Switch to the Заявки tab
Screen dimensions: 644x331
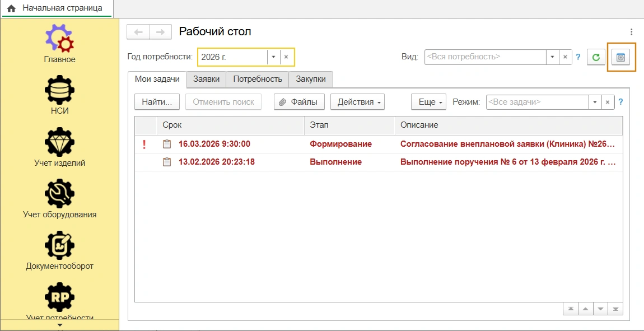coord(206,80)
